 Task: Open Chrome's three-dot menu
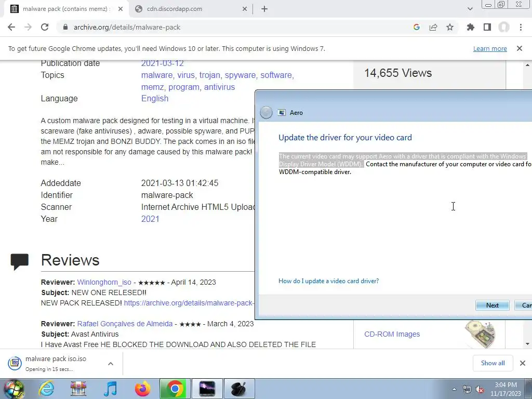tap(521, 27)
